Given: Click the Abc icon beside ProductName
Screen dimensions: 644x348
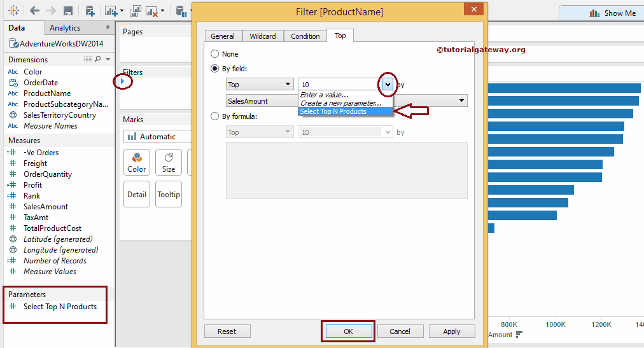Looking at the screenshot, I should [x=13, y=94].
